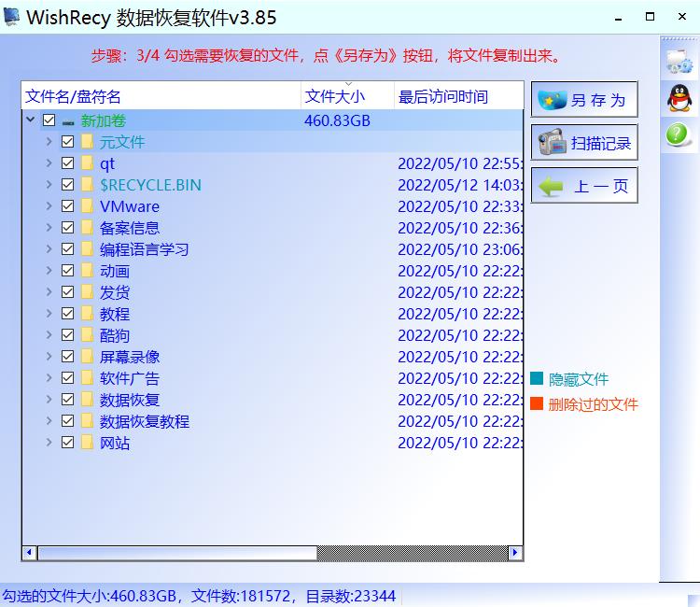Click the folder icon beside 网站
This screenshot has height=607, width=700.
88,442
